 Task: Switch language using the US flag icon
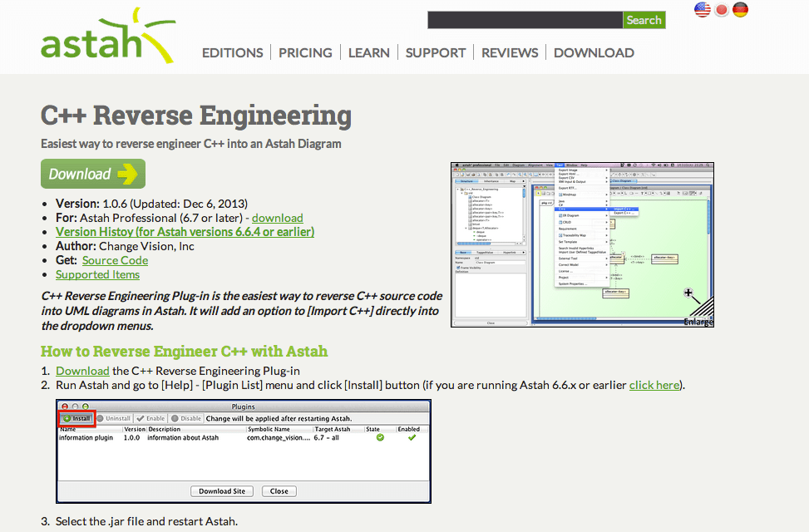[702, 10]
